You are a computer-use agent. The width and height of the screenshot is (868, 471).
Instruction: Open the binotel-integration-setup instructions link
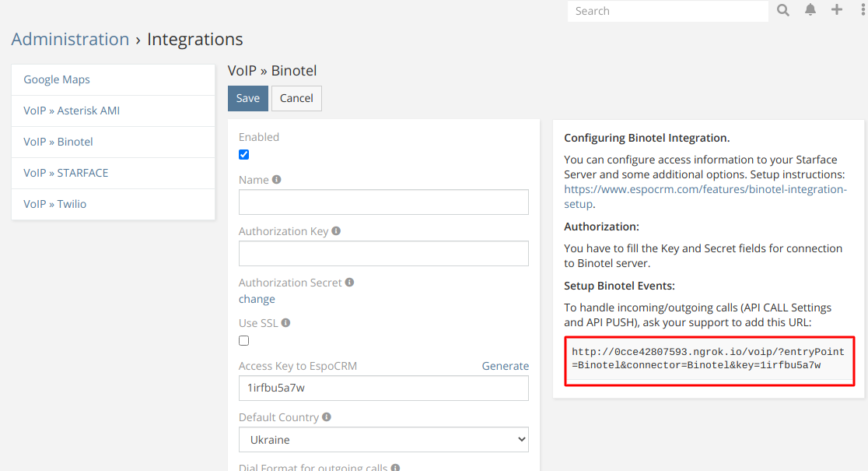point(705,196)
